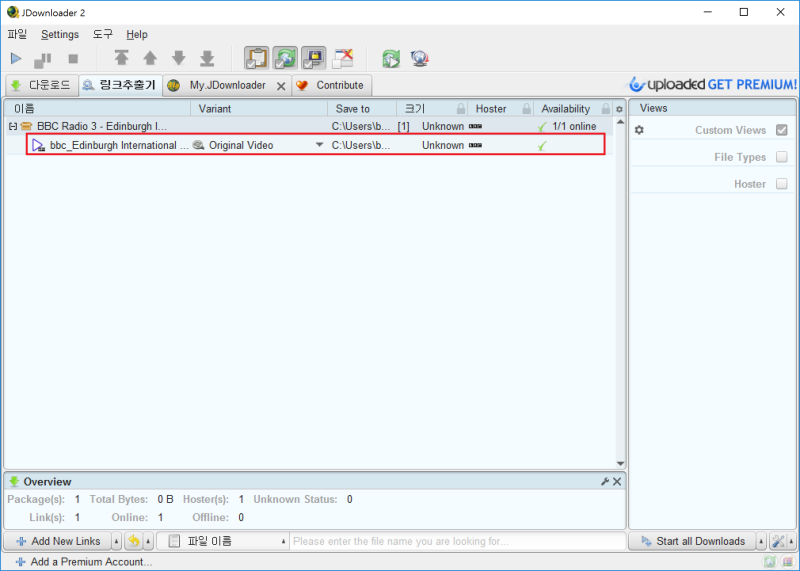Open the Settings menu

coord(60,34)
